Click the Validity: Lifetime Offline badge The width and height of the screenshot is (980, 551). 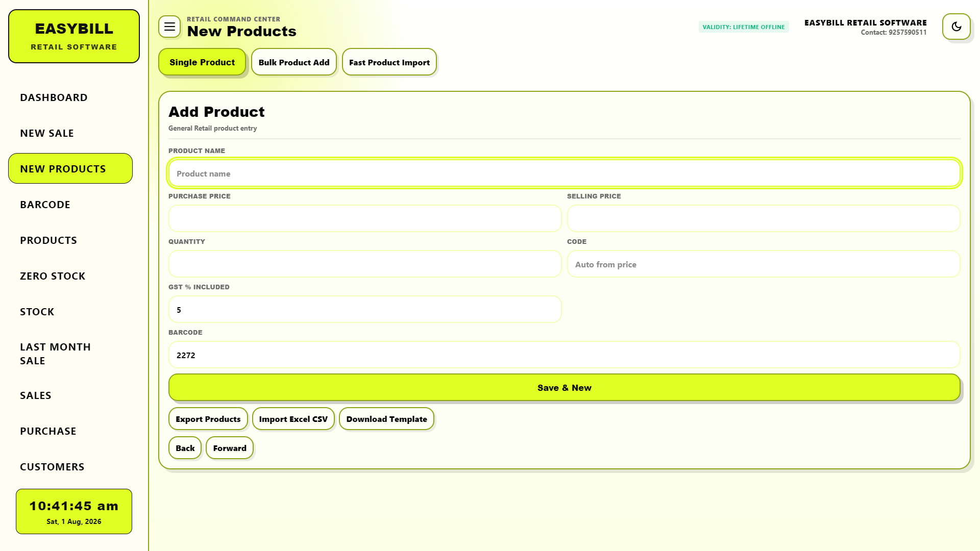[x=744, y=27]
